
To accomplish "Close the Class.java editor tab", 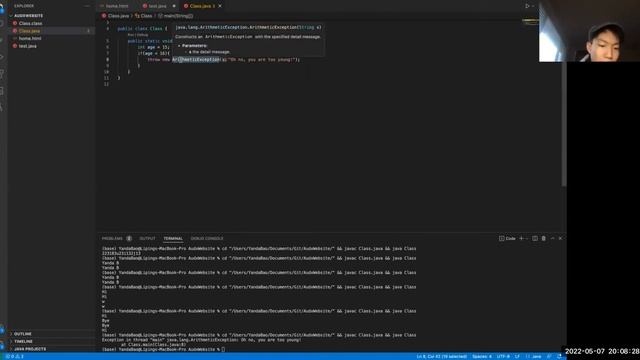I will (x=220, y=6).
